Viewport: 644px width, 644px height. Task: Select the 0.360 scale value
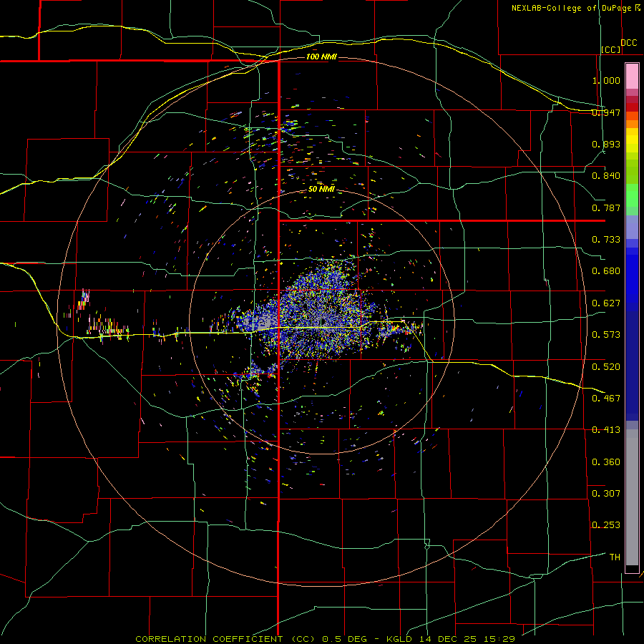(x=606, y=462)
